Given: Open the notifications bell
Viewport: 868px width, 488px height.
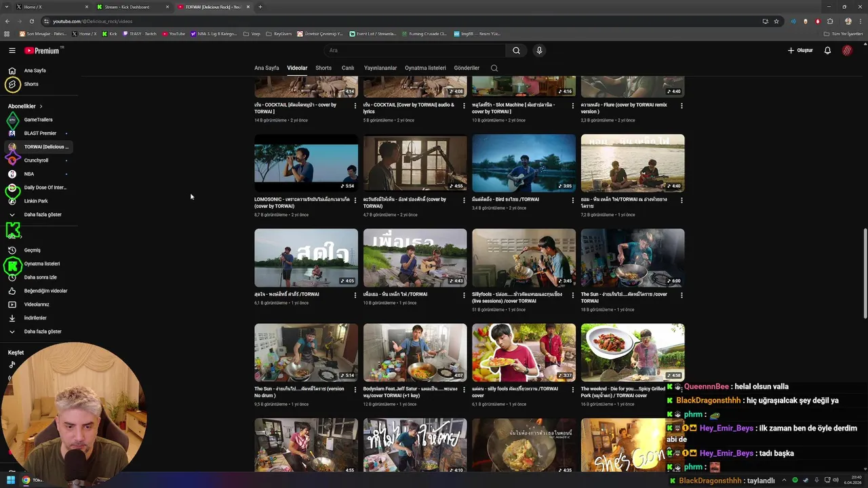Looking at the screenshot, I should 827,50.
